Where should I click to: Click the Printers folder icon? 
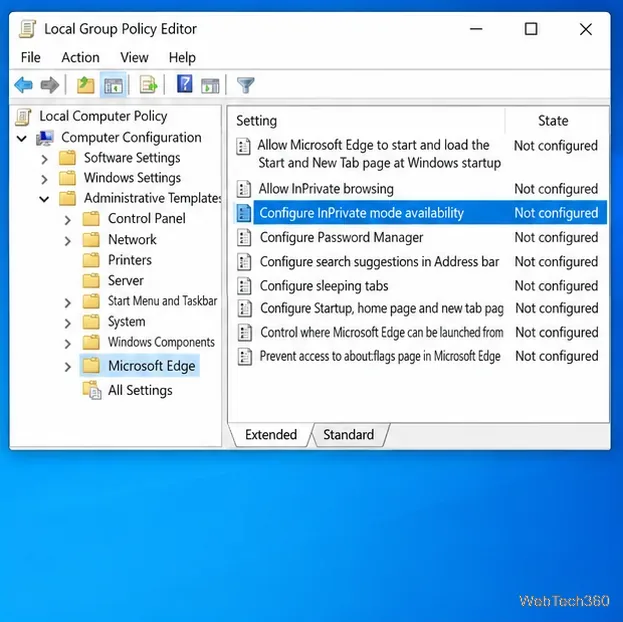coord(91,260)
